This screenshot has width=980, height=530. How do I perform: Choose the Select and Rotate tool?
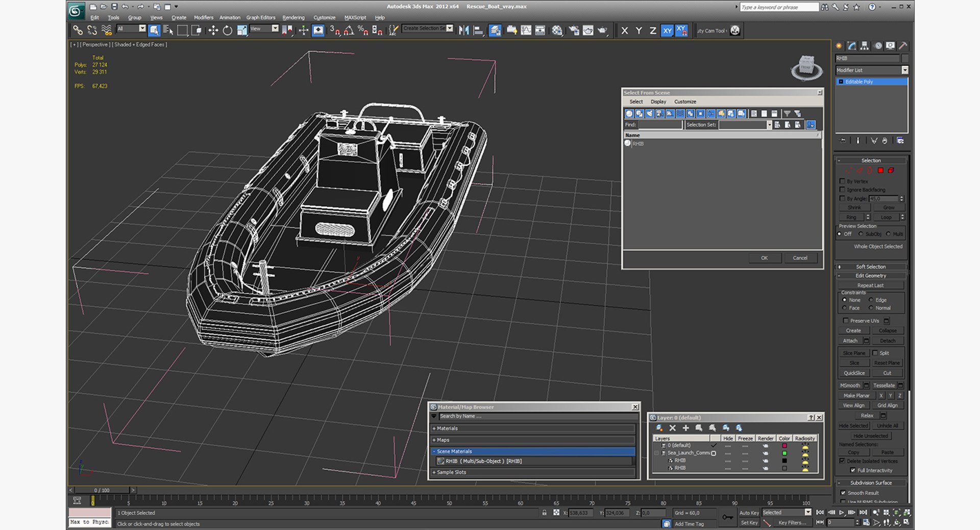[227, 31]
